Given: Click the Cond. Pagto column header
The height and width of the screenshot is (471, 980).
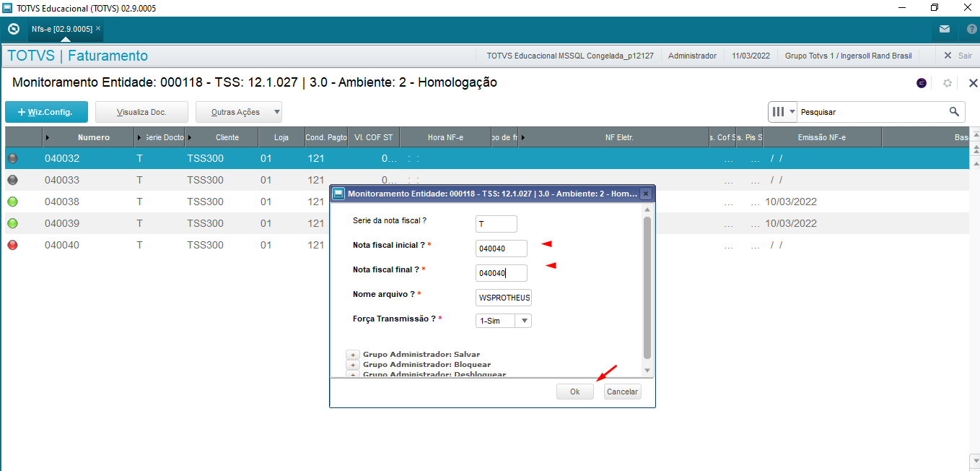Looking at the screenshot, I should pos(325,137).
